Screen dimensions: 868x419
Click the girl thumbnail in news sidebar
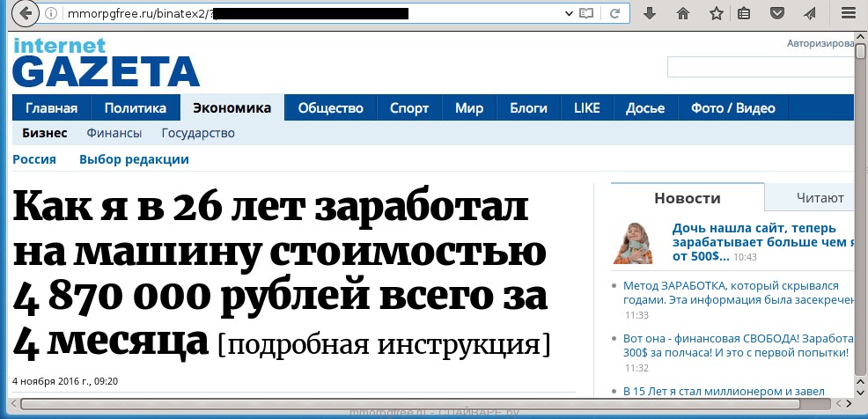633,242
